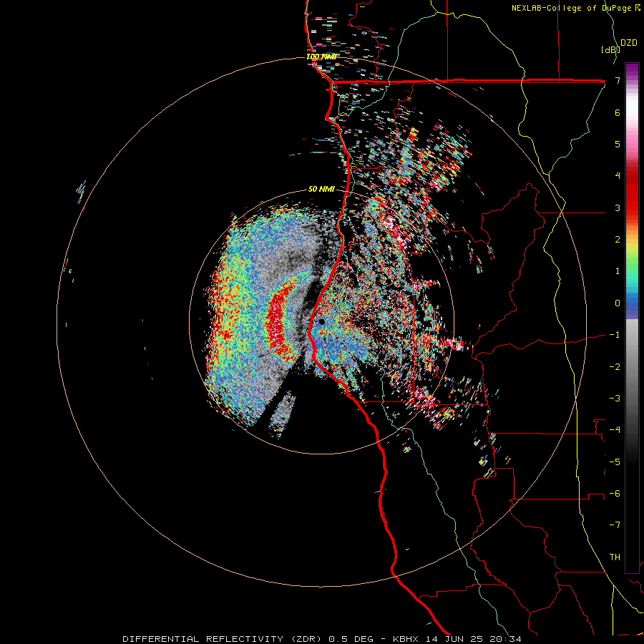The image size is (644, 644).
Task: Click the ZDR color scale bar
Action: coord(632,318)
